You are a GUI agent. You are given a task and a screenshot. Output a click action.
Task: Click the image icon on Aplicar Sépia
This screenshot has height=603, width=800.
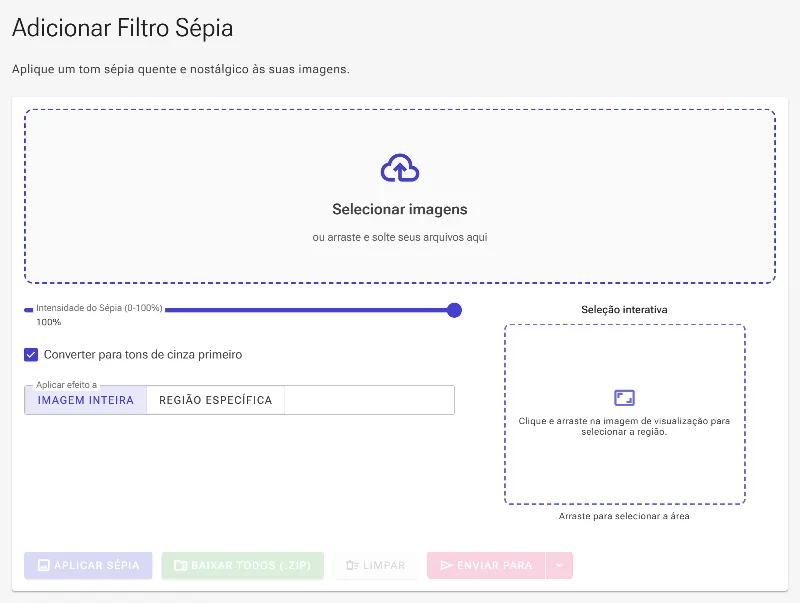[x=44, y=565]
